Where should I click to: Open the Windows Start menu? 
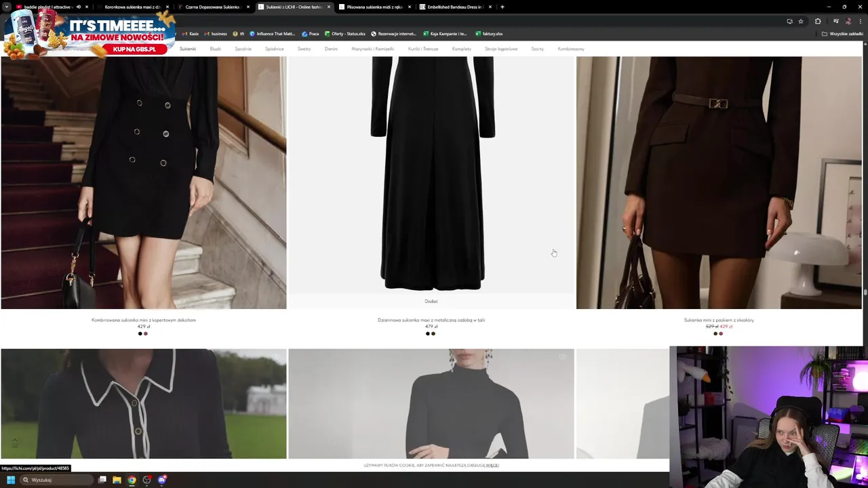[x=11, y=480]
